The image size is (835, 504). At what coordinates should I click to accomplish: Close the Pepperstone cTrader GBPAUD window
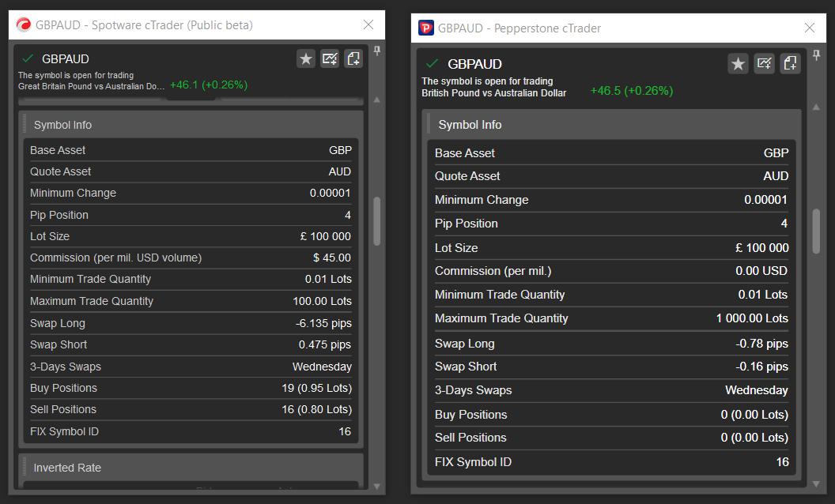pyautogui.click(x=810, y=28)
